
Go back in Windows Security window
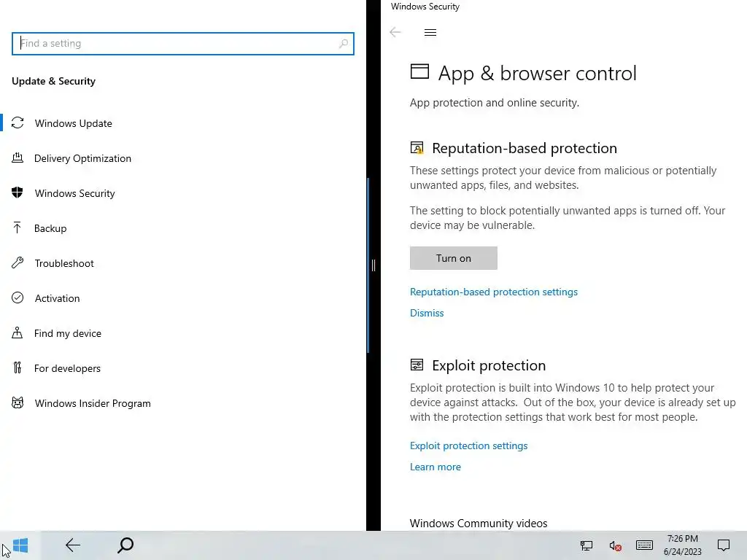[x=395, y=32]
